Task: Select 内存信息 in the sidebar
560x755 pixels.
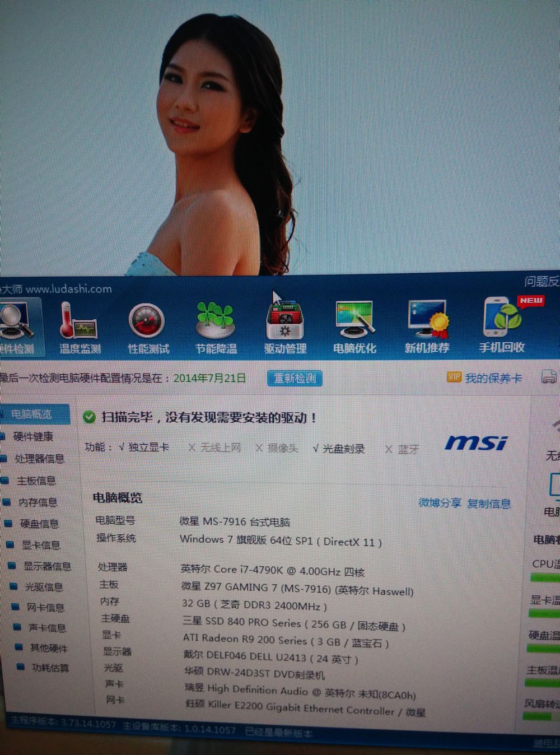Action: coord(38,502)
